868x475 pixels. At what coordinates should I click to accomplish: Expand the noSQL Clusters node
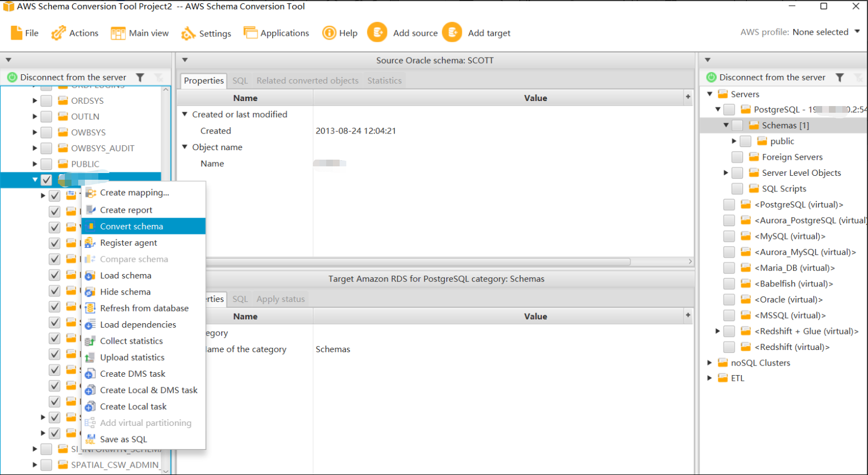[x=710, y=362]
